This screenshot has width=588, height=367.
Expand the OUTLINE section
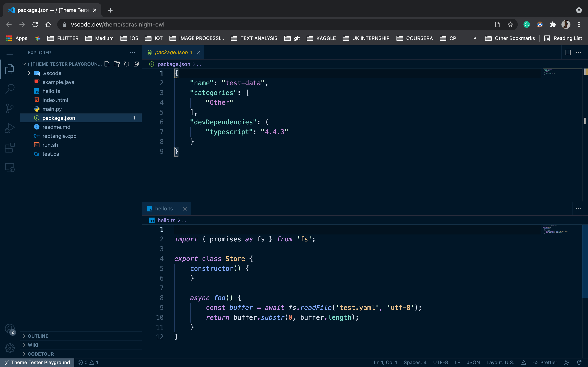(38, 336)
